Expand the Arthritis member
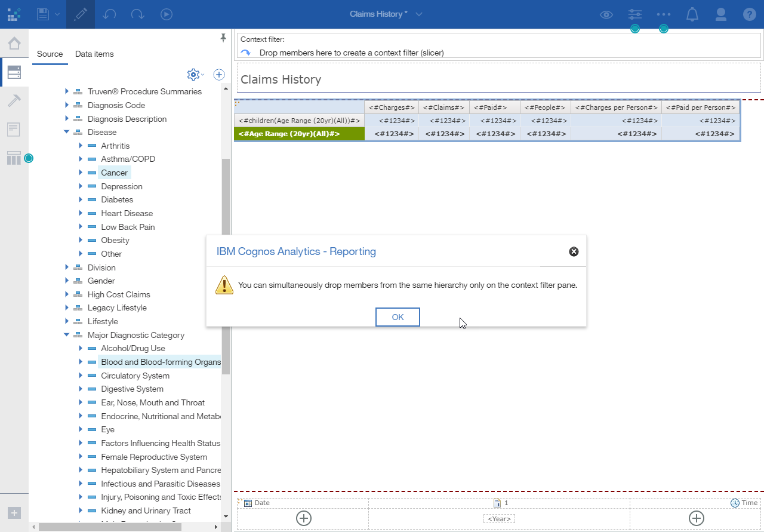This screenshot has width=764, height=532. (x=81, y=146)
